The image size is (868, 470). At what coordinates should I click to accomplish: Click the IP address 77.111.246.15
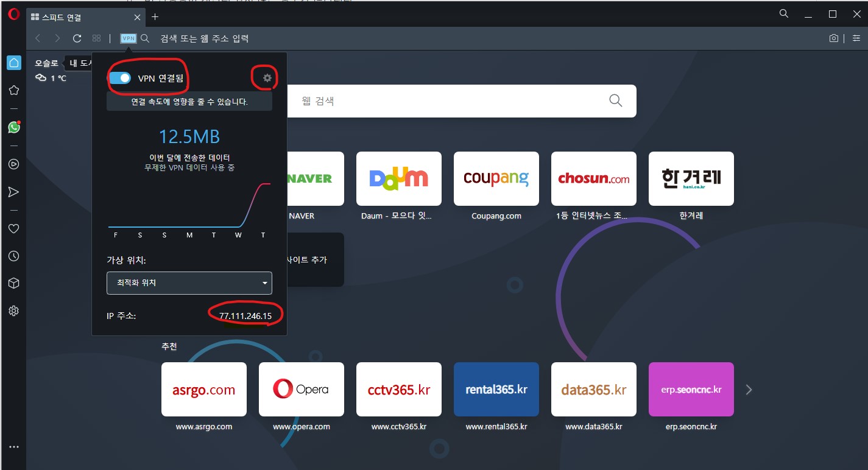coord(245,316)
